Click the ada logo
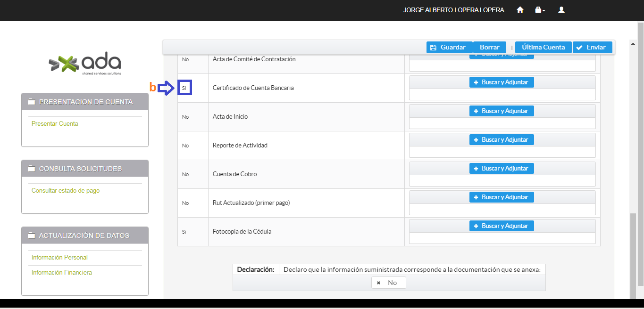This screenshot has height=309, width=644. pos(85,63)
